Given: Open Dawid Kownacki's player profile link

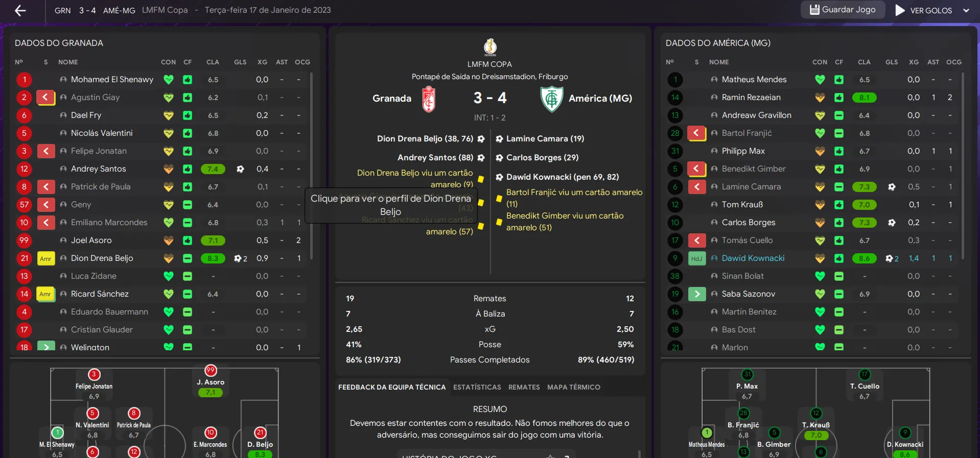Looking at the screenshot, I should 753,258.
